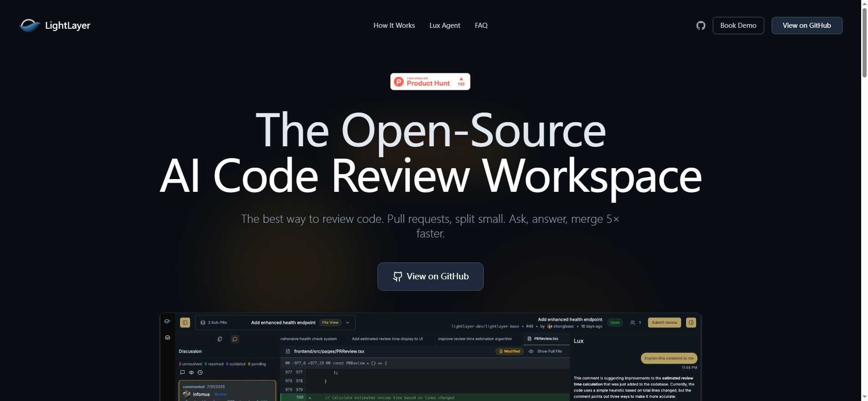868x401 pixels.
Task: Click the '0 outdated' count
Action: pyautogui.click(x=236, y=364)
